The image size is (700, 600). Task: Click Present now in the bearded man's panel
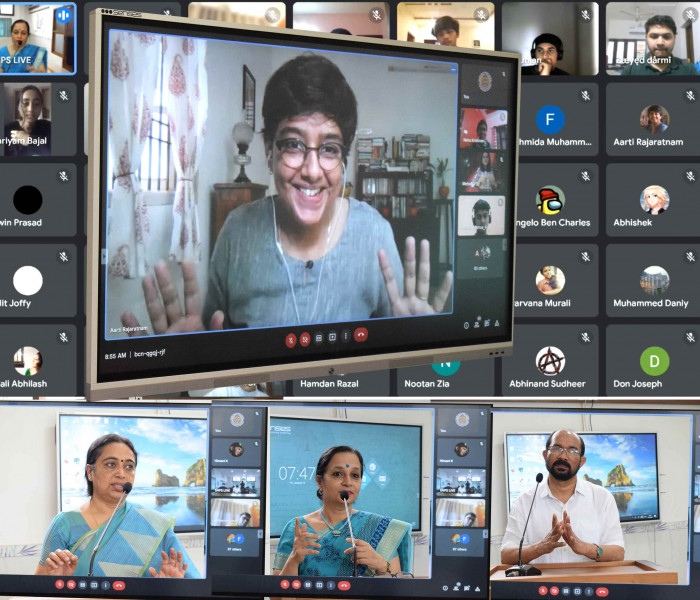click(577, 592)
